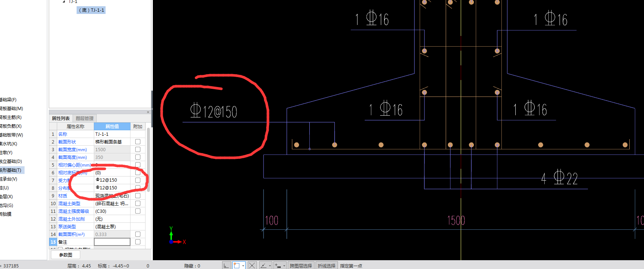Tick the 附加 checkbox for 截面面积(m²)
Image resolution: width=644 pixels, height=269 pixels.
(x=138, y=234)
